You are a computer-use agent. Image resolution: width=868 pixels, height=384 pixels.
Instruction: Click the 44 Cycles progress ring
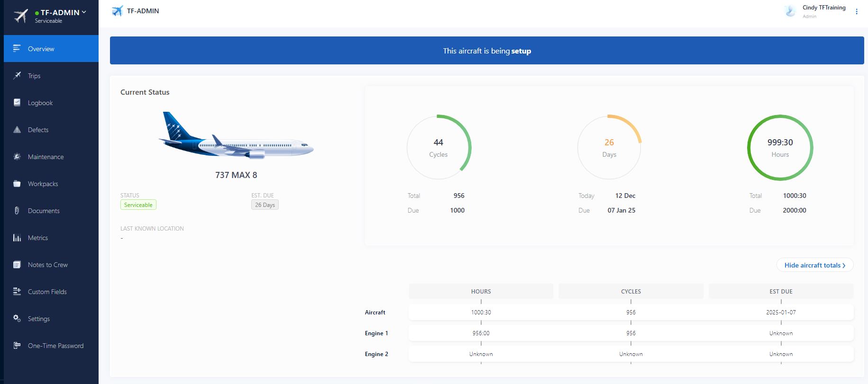pos(439,147)
